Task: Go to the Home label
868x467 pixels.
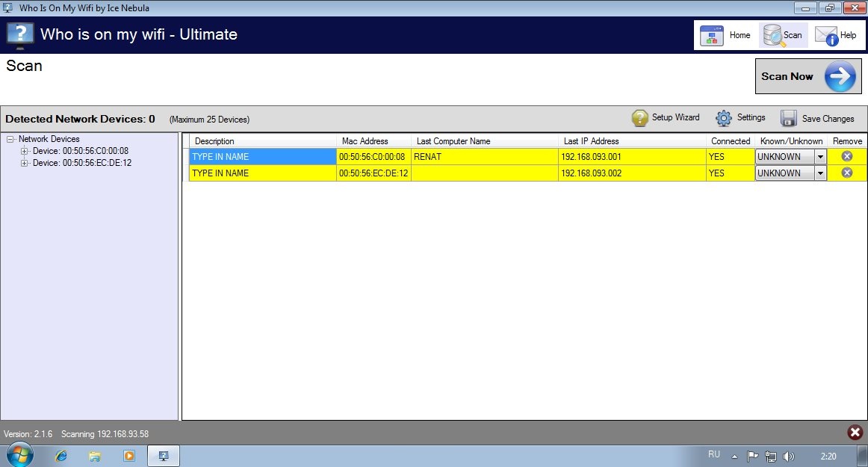Action: click(740, 35)
